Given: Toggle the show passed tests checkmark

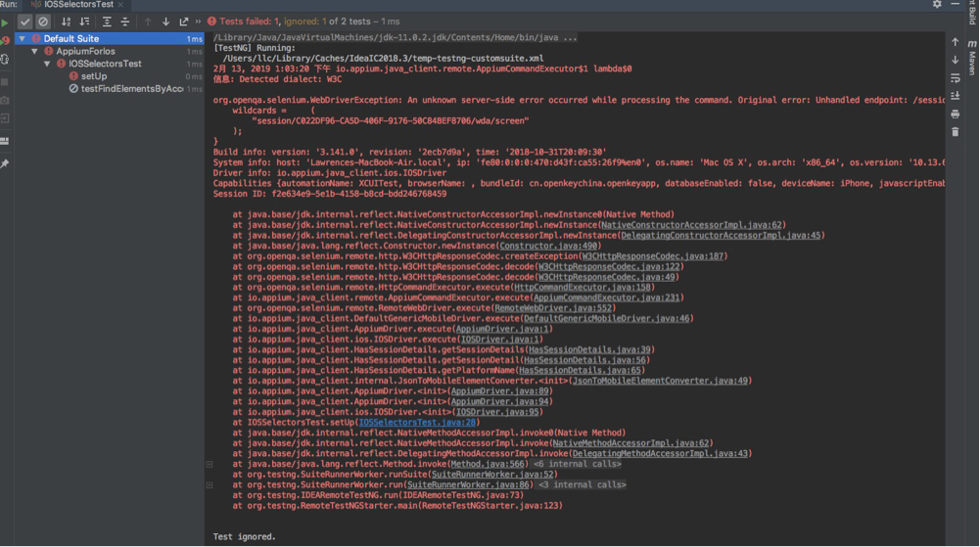Looking at the screenshot, I should tap(24, 22).
